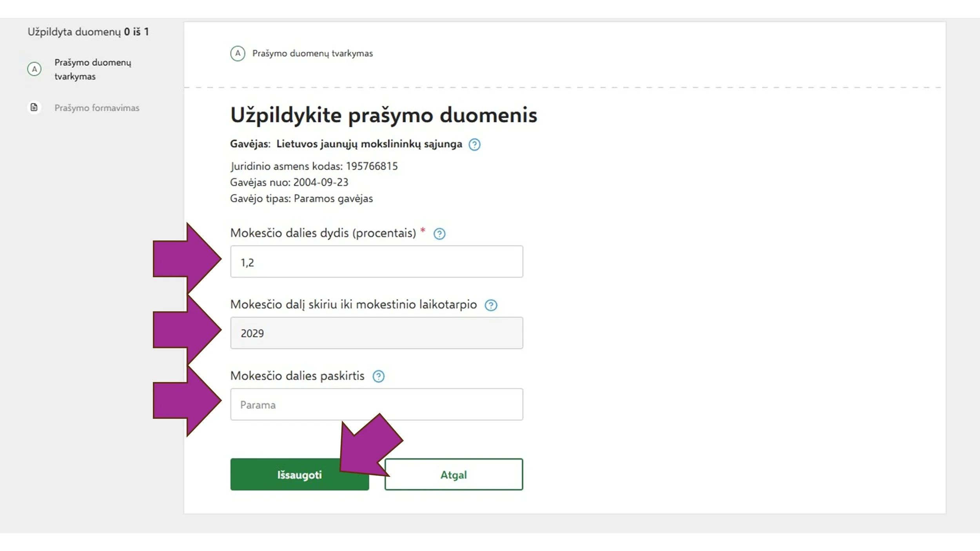Open help for Mokesčio dalies dydis field

[439, 234]
